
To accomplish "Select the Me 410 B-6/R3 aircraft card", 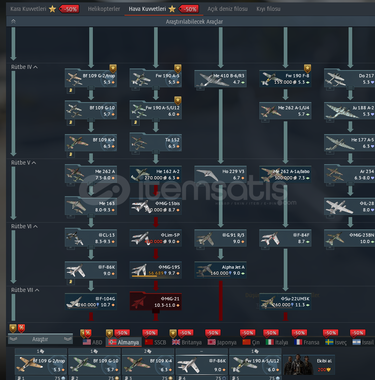I will [220, 79].
